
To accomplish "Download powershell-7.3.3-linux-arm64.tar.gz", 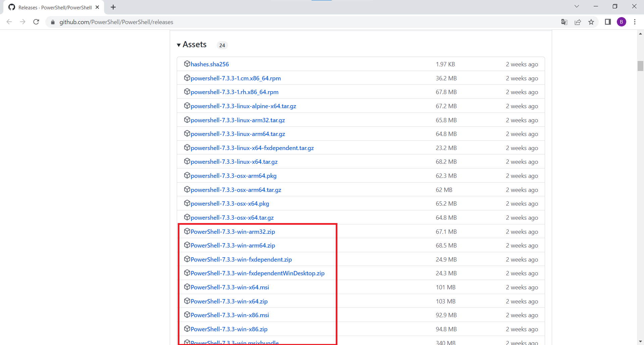I will click(x=238, y=134).
